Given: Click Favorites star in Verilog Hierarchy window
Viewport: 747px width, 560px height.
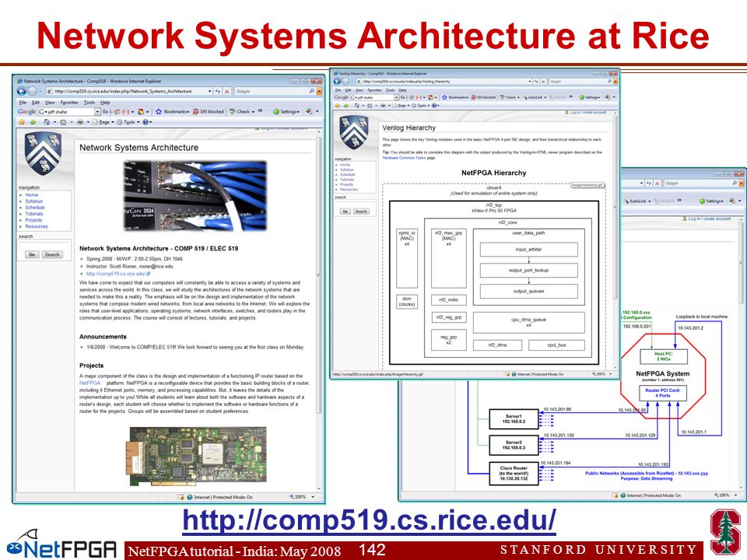Looking at the screenshot, I should (338, 106).
